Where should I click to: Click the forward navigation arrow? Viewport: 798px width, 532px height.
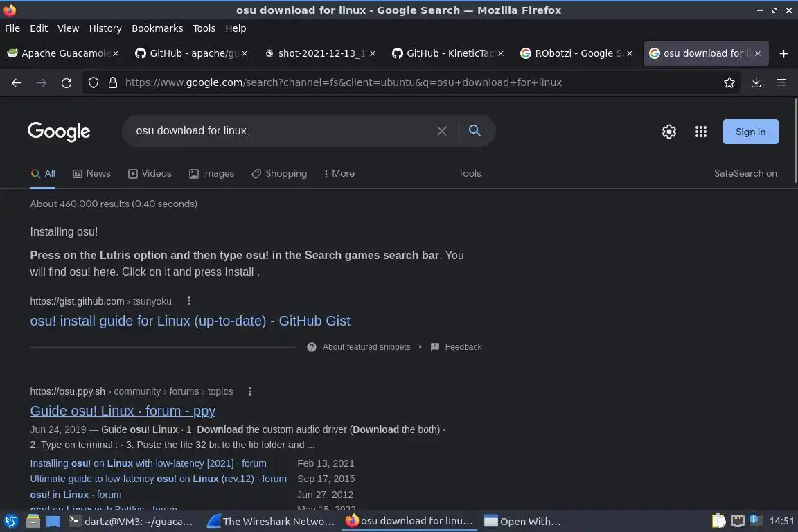[42, 82]
